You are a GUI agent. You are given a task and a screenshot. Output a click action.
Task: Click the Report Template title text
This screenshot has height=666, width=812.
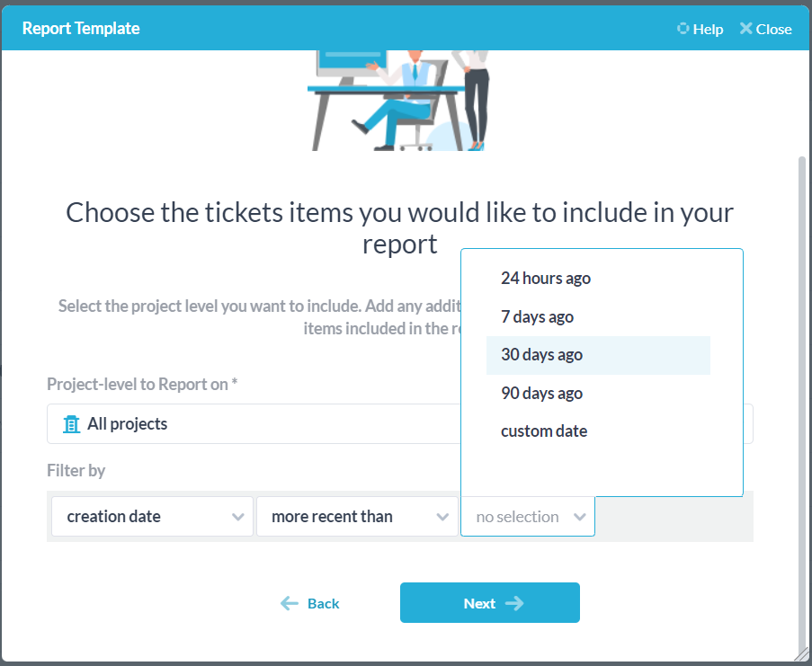tap(81, 29)
